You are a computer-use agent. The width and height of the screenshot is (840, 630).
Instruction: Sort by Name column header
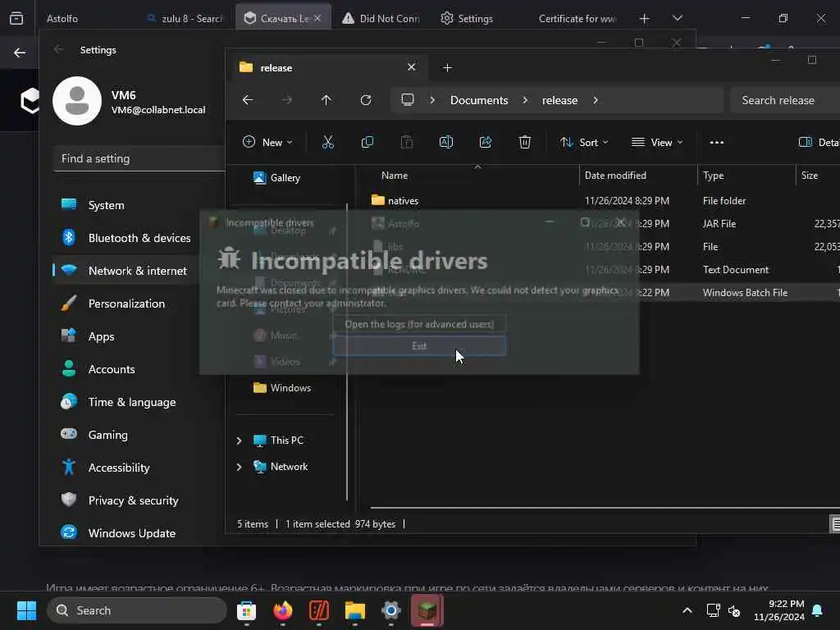click(395, 176)
